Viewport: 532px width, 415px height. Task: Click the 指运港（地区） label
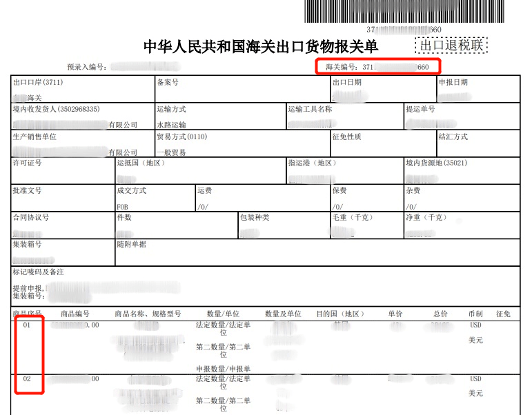[x=312, y=163]
